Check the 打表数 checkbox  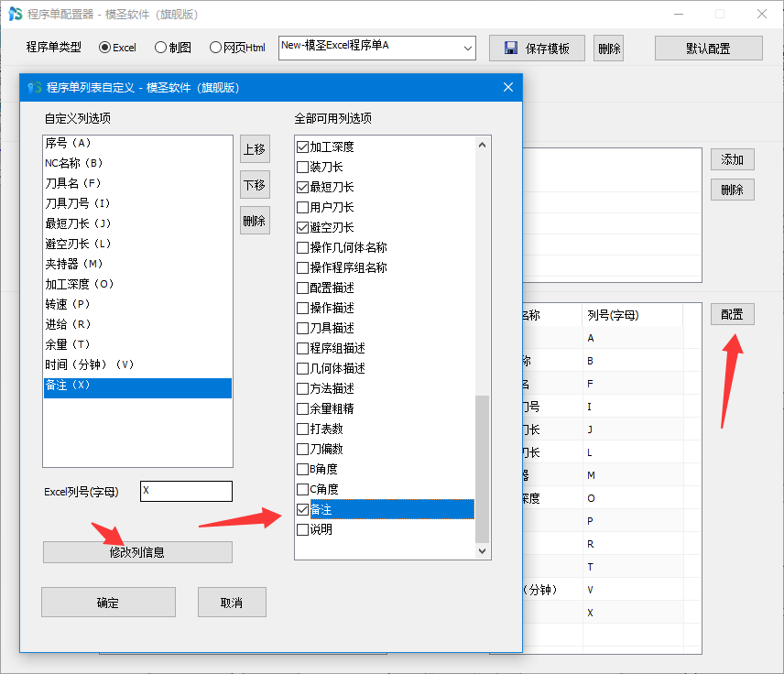pyautogui.click(x=302, y=429)
